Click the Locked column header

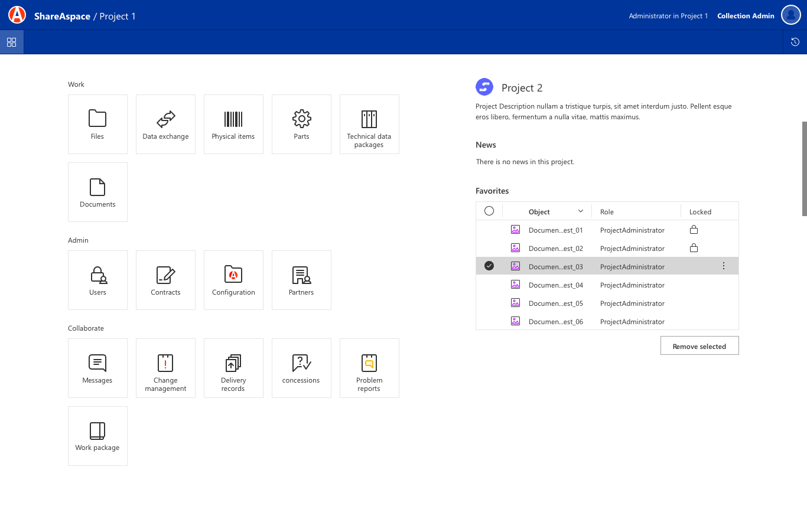click(x=700, y=212)
